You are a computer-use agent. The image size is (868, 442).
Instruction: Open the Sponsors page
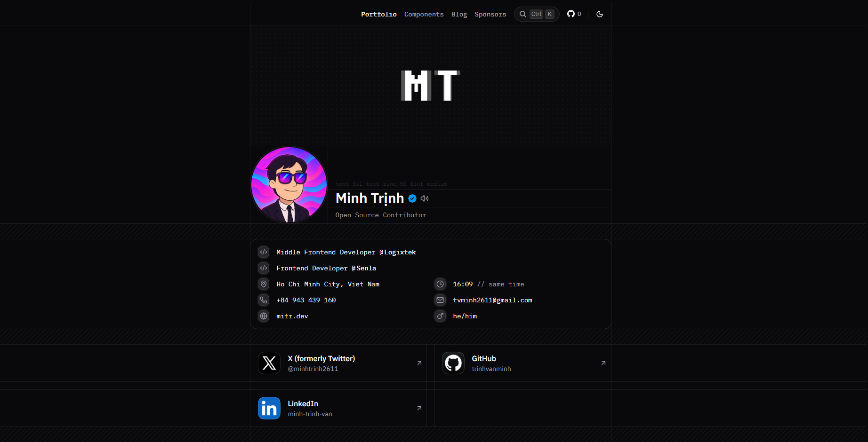click(490, 14)
